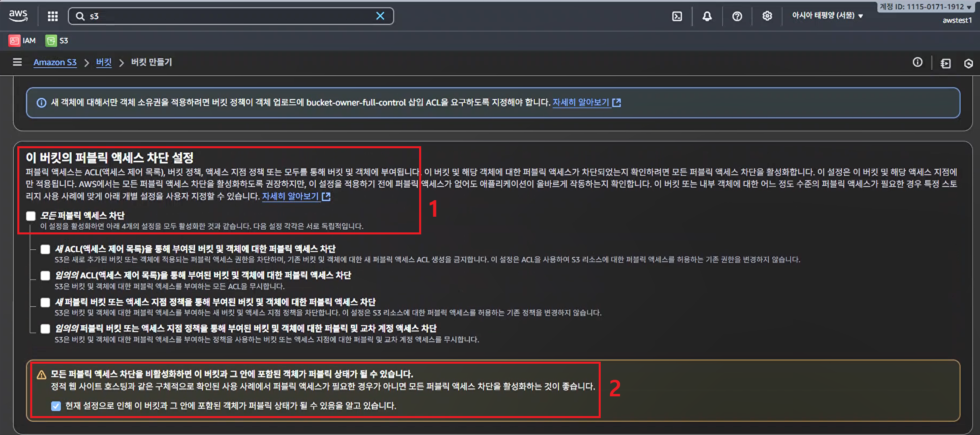
Task: Check '새 ACL' public access block checkbox
Action: click(x=45, y=249)
